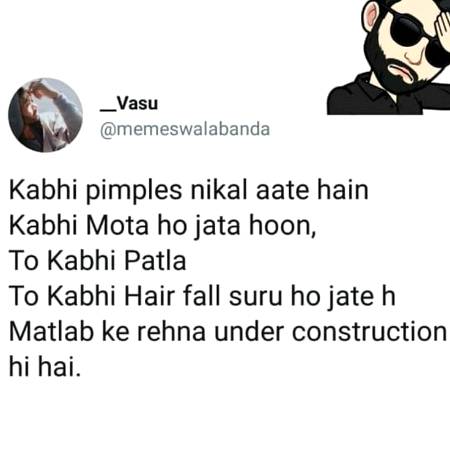Tap the line 'To Kabhi Patla'
The image size is (450, 450).
pyautogui.click(x=97, y=261)
